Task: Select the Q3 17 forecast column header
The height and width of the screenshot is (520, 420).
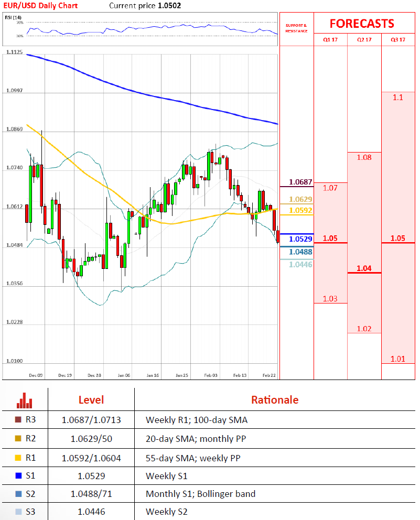Action: tap(398, 39)
